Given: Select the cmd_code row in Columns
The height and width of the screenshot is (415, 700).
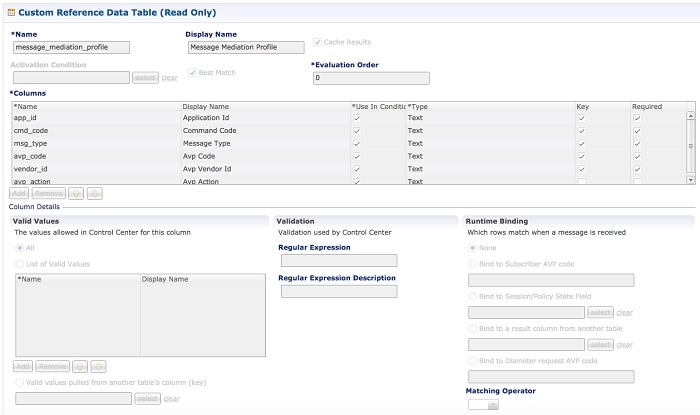Looking at the screenshot, I should tap(349, 131).
